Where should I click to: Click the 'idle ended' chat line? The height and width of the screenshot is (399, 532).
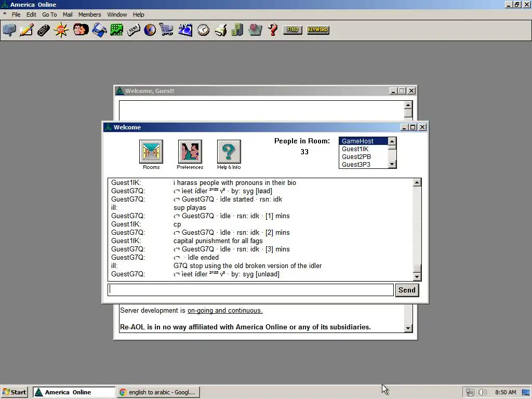[196, 258]
